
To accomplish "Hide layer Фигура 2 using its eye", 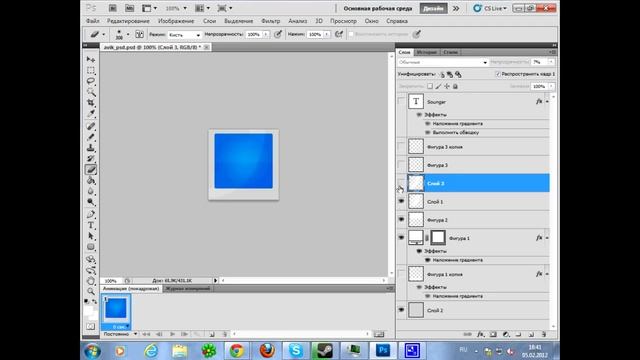I will point(401,220).
